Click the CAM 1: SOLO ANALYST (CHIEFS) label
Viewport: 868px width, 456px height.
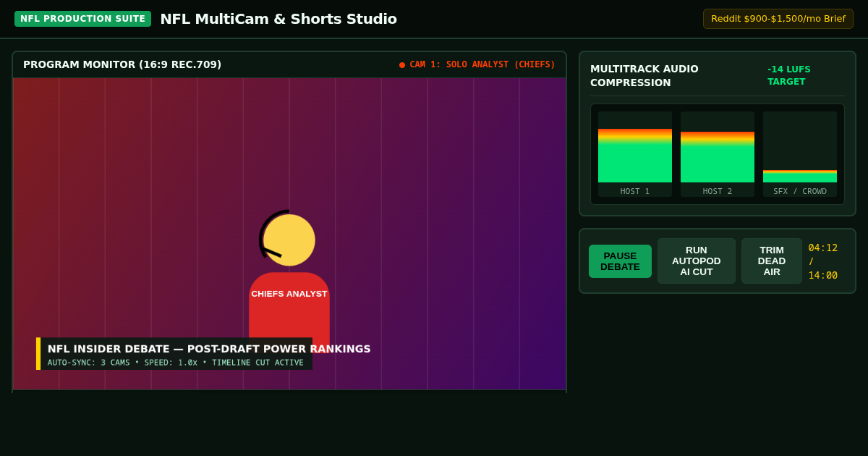tap(482, 65)
